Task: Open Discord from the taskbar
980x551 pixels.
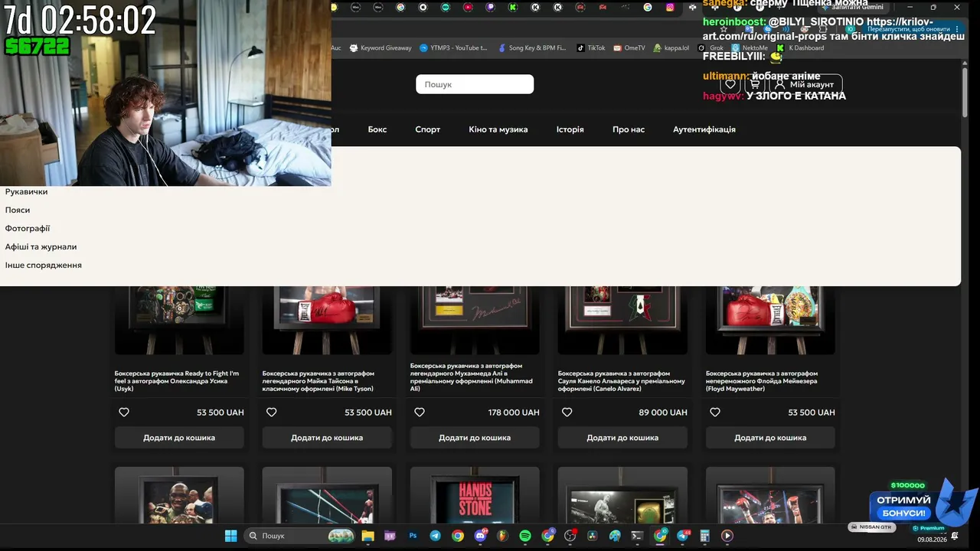Action: tap(480, 536)
